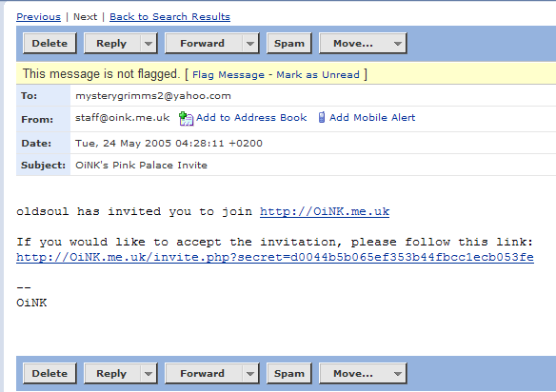Open the bottom Forward dropdown arrow
The height and width of the screenshot is (392, 556).
click(x=250, y=374)
